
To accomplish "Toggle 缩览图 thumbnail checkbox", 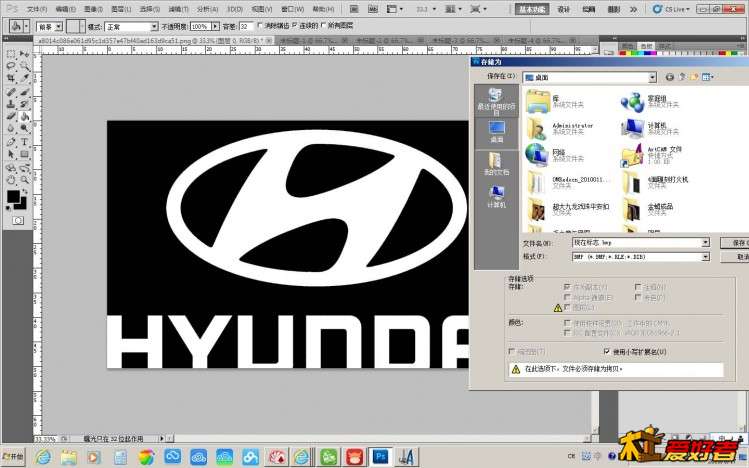I will pyautogui.click(x=512, y=351).
